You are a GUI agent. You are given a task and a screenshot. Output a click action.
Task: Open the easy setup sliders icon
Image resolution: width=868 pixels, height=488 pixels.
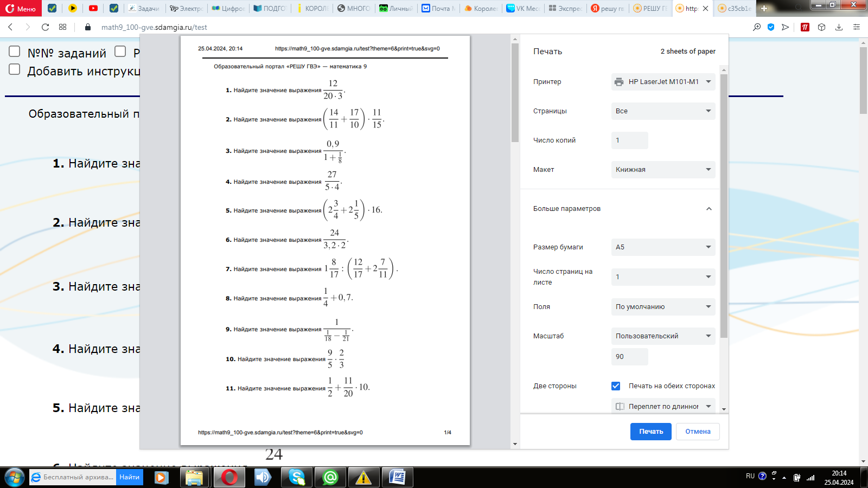click(x=857, y=27)
